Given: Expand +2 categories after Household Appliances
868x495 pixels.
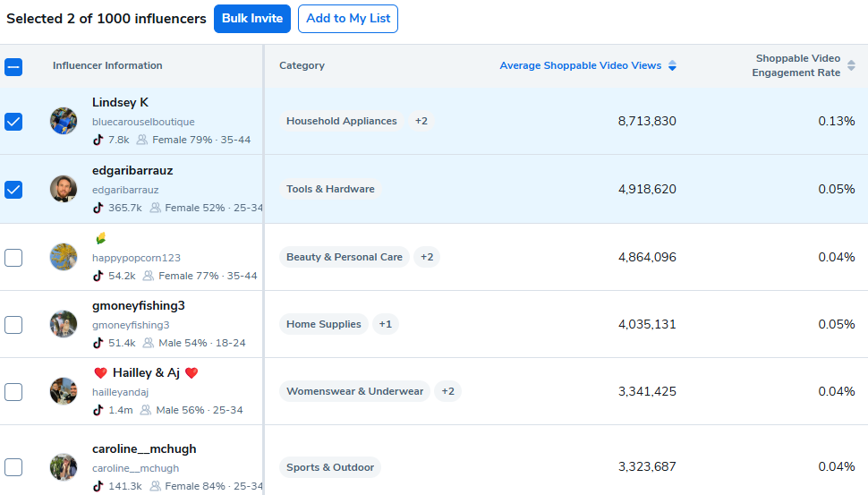Looking at the screenshot, I should click(421, 121).
